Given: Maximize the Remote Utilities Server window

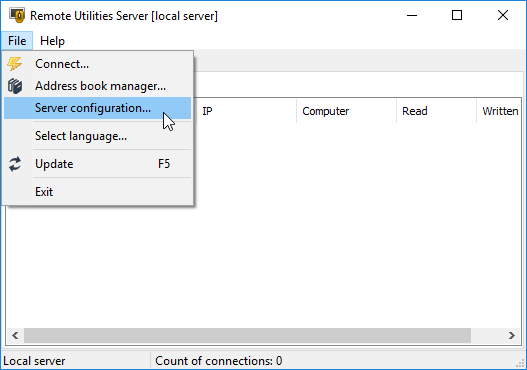Looking at the screenshot, I should [x=457, y=15].
